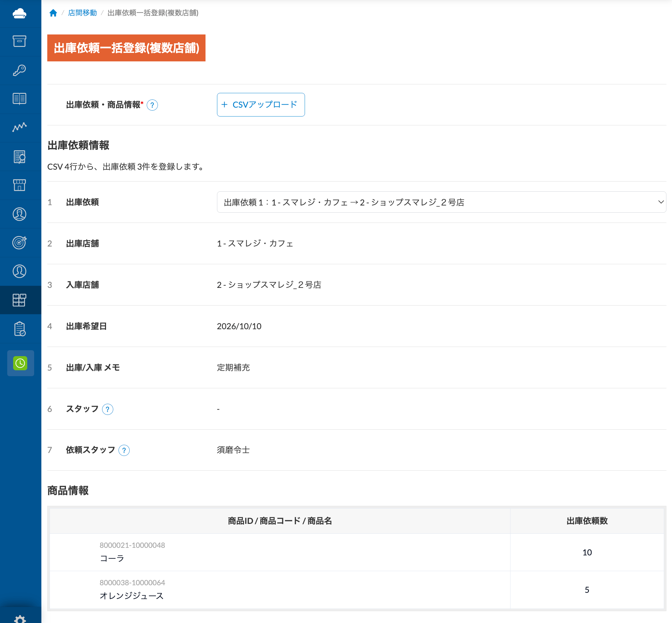672x623 pixels.
Task: Click product code 8000021-10000048
Action: (x=132, y=545)
